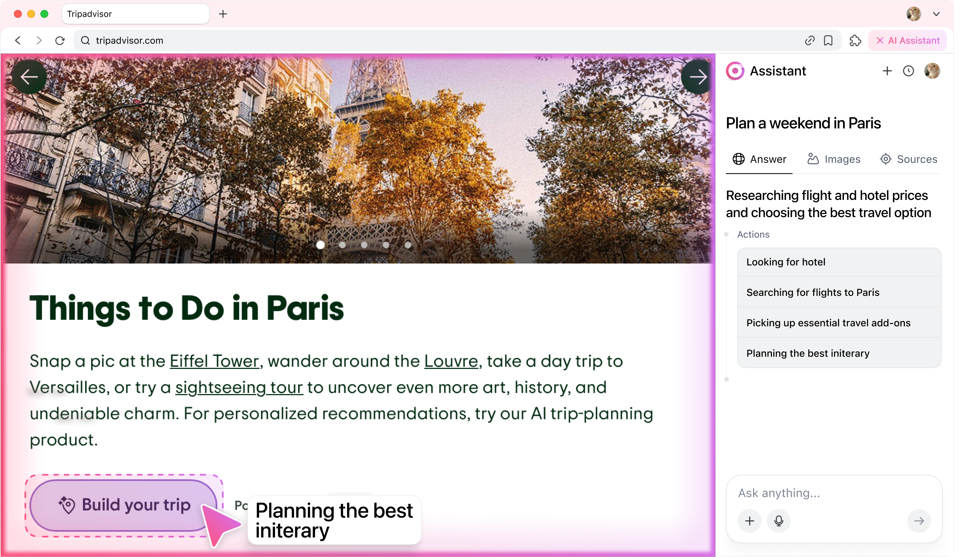Viewport: 980px width, 557px height.
Task: Select fifth carousel dot
Action: (x=408, y=245)
